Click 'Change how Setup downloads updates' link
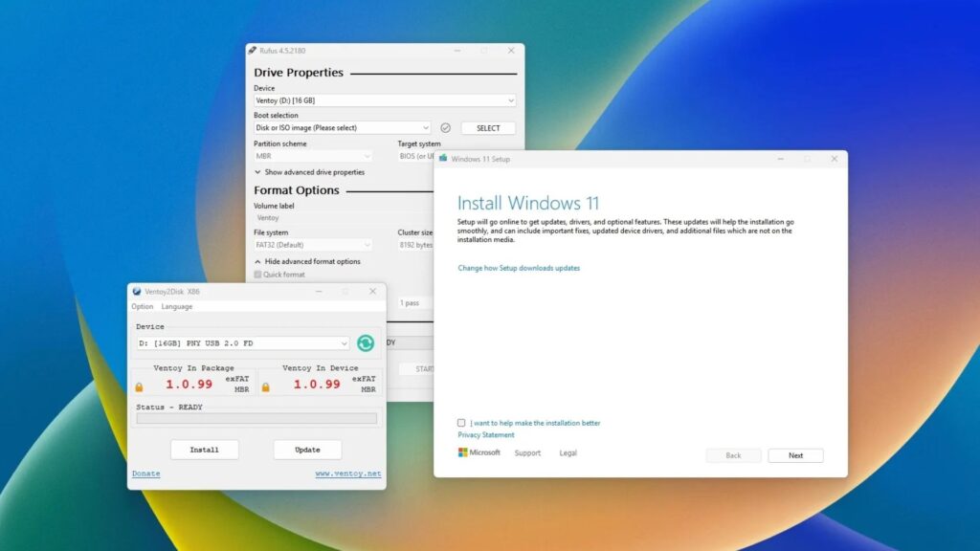Image resolution: width=980 pixels, height=551 pixels. coord(519,268)
